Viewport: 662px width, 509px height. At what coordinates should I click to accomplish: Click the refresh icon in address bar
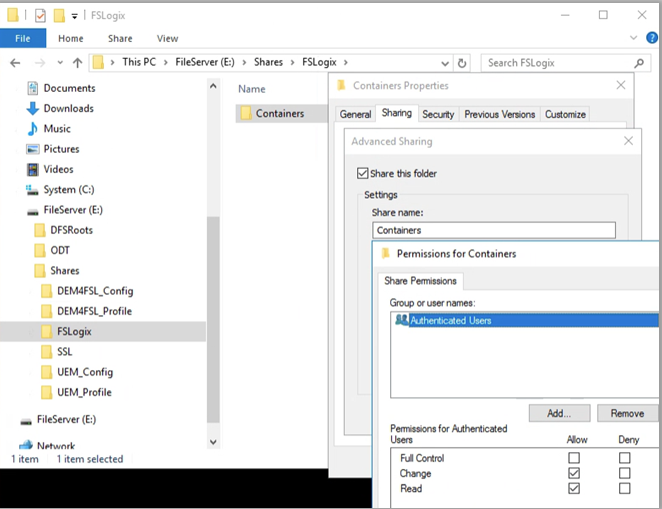pos(461,62)
